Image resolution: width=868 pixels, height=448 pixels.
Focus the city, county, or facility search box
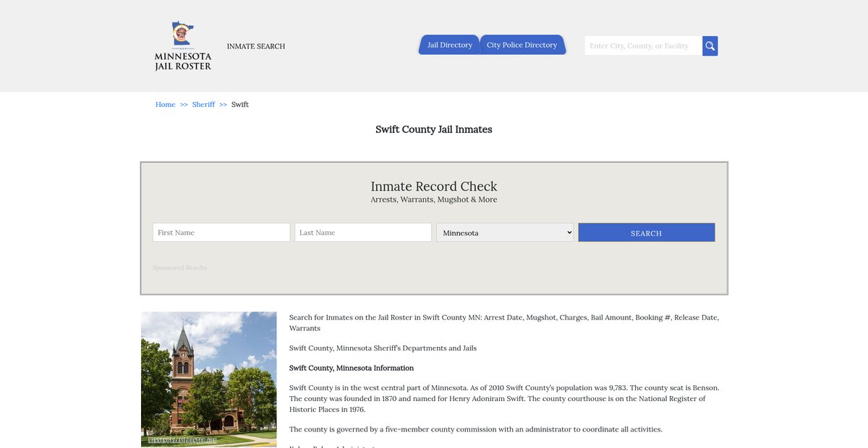643,46
